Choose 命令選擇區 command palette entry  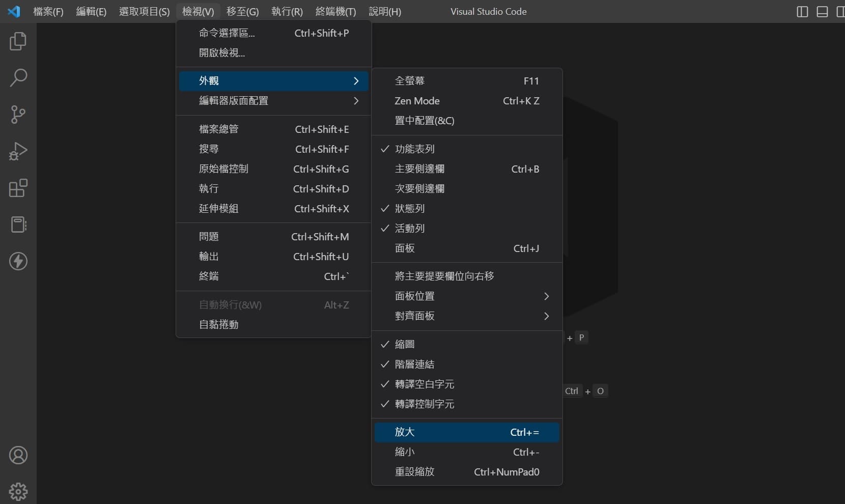pyautogui.click(x=273, y=33)
